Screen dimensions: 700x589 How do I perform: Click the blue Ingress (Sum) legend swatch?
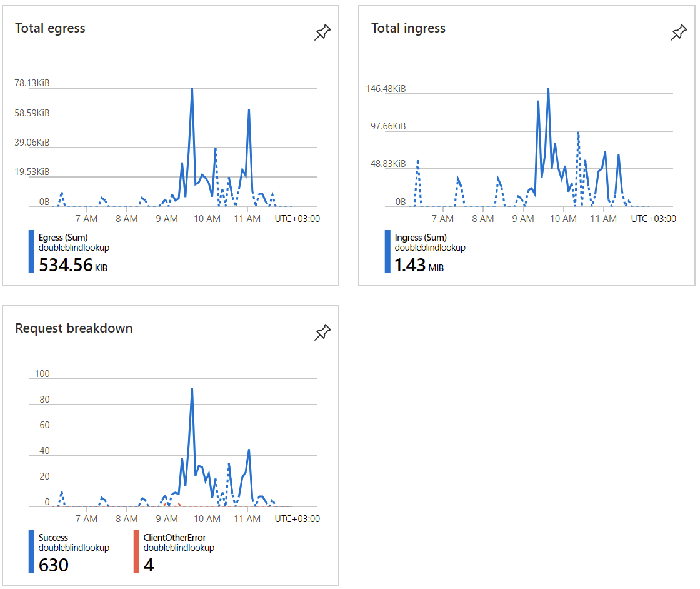coord(387,251)
